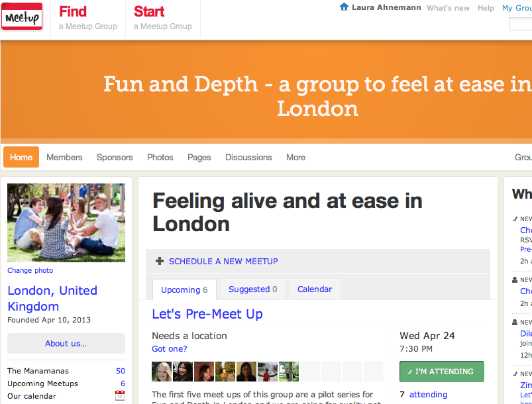
Task: Click second attendee avatar thumbnail
Action: [x=183, y=372]
